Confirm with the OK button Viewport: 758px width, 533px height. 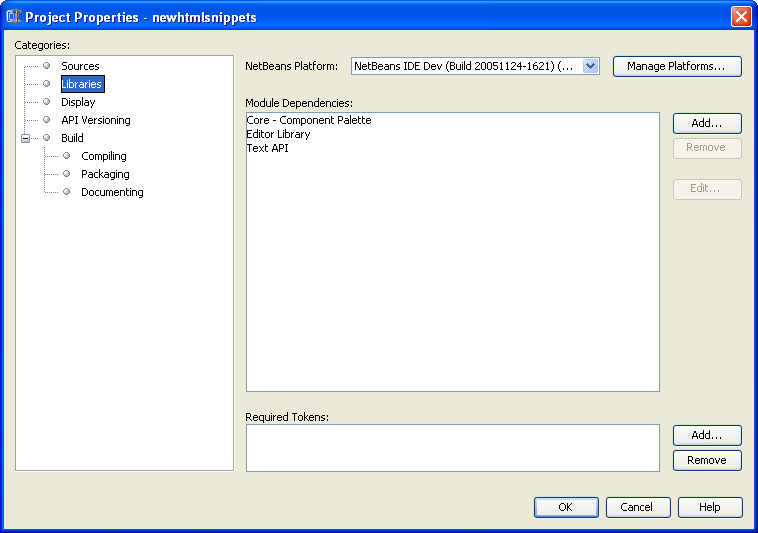click(x=566, y=507)
